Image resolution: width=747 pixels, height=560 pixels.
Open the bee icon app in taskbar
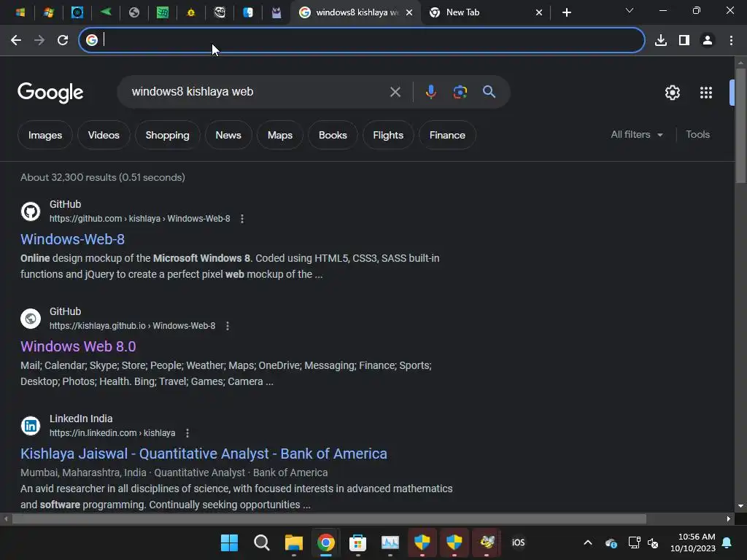click(x=487, y=542)
